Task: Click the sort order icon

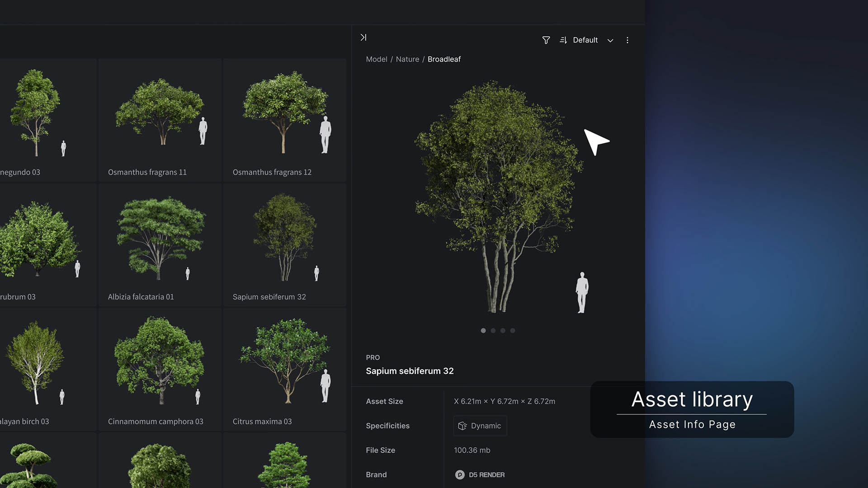Action: (563, 40)
